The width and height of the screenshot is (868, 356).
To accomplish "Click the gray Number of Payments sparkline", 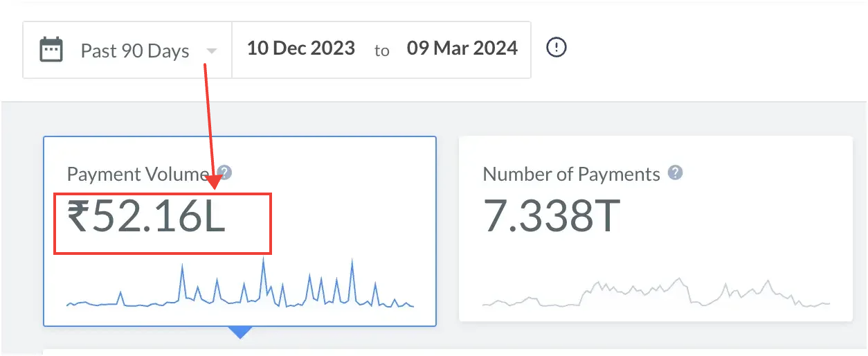I will click(655, 294).
